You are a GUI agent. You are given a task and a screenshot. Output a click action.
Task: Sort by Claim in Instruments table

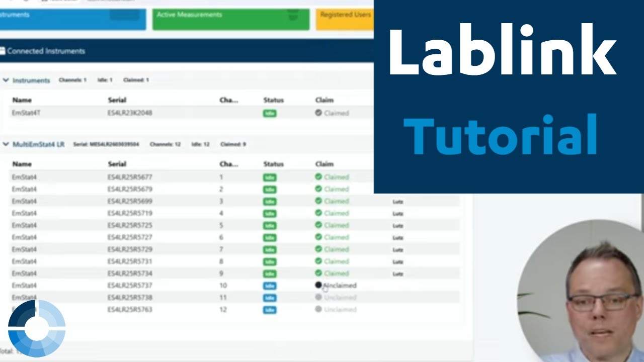pyautogui.click(x=325, y=100)
